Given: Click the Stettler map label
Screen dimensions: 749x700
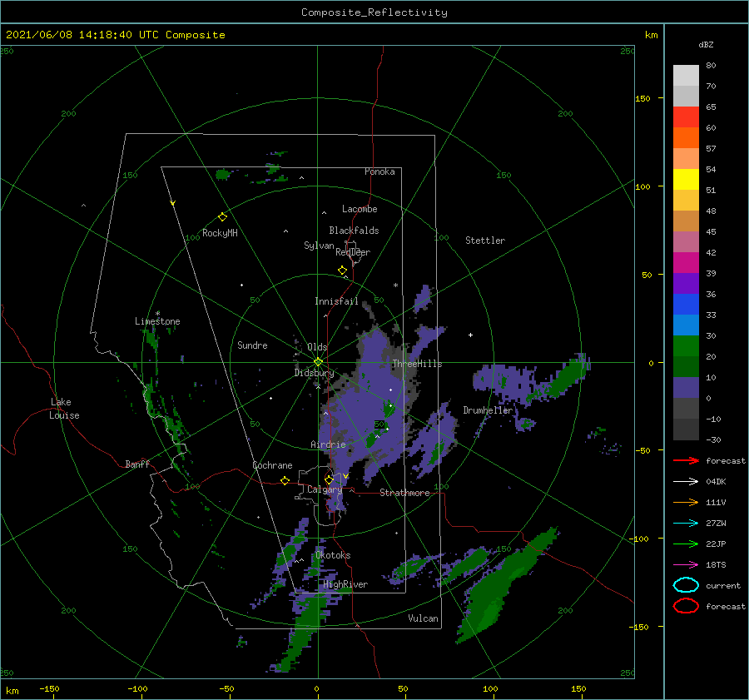Looking at the screenshot, I should [x=485, y=241].
